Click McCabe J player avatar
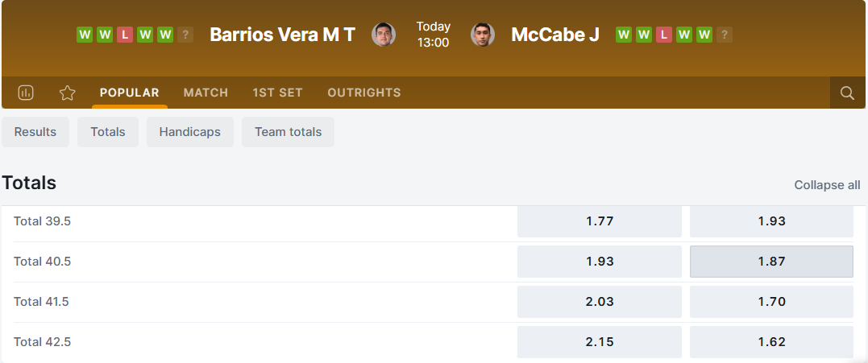The height and width of the screenshot is (363, 868). [483, 35]
